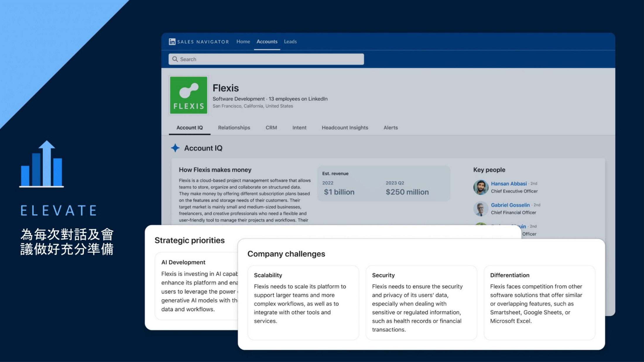Click the Flexis company name heading

point(226,88)
